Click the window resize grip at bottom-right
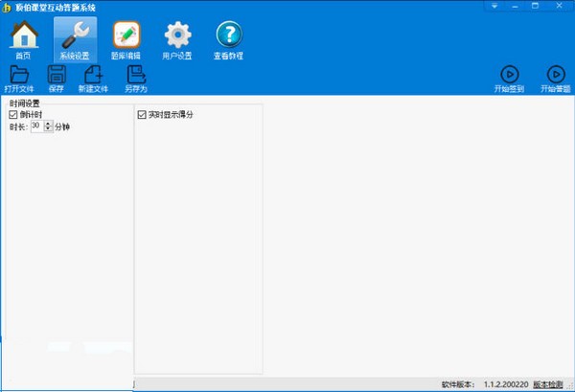 point(570,387)
